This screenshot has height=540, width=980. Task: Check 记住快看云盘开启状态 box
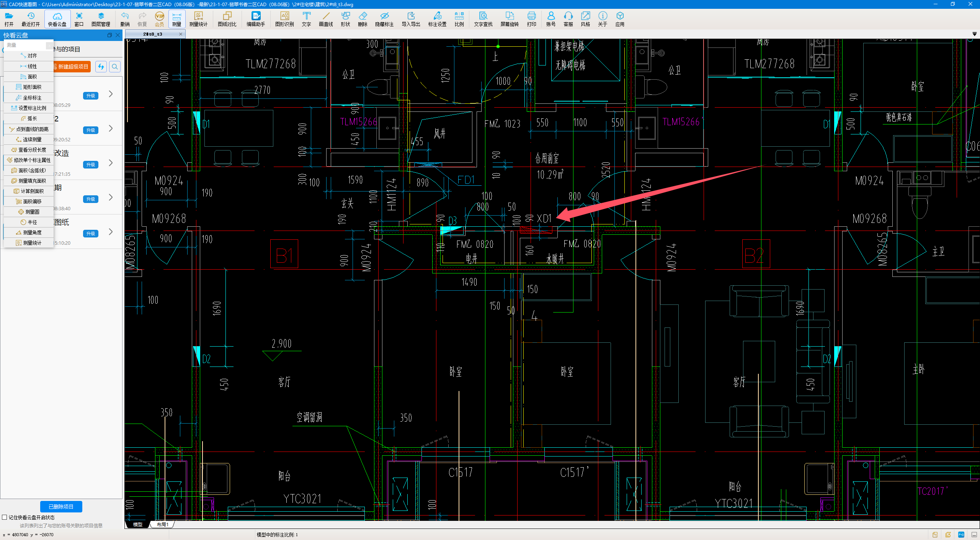[x=5, y=517]
